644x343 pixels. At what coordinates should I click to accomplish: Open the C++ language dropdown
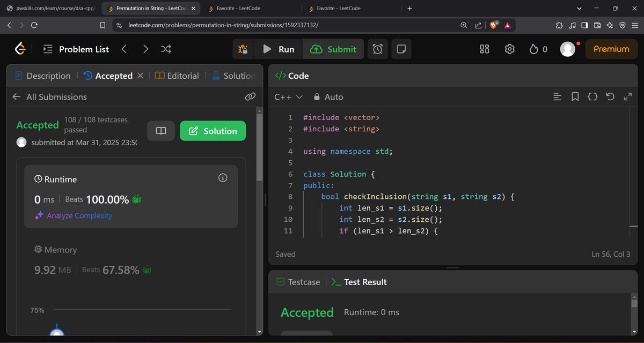point(289,97)
